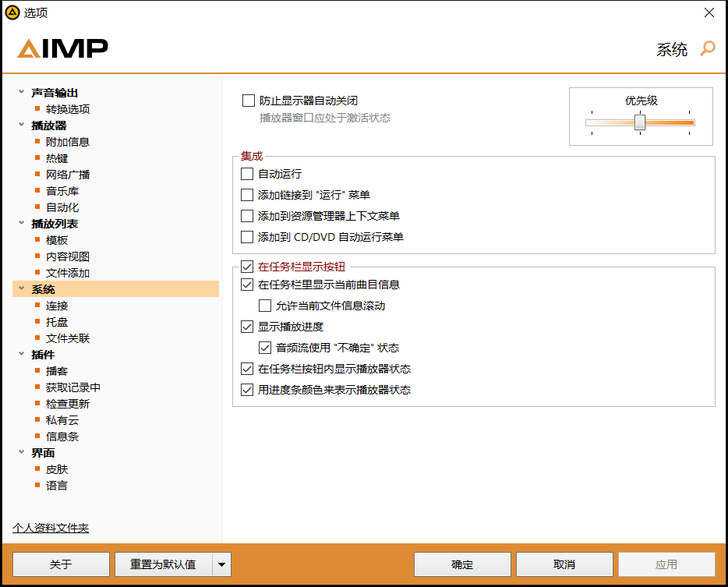Click the search magnifier icon
Viewport: 728px width, 587px height.
708,48
